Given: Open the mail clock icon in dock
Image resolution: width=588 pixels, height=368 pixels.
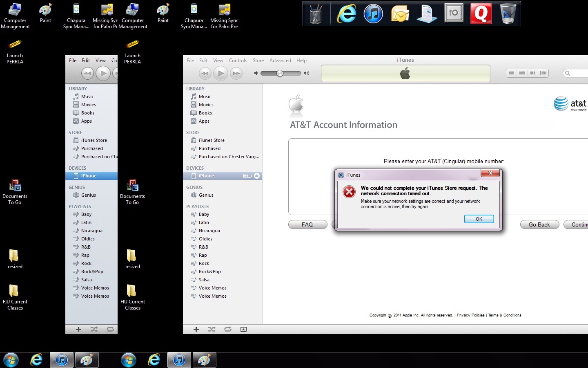Looking at the screenshot, I should (400, 14).
